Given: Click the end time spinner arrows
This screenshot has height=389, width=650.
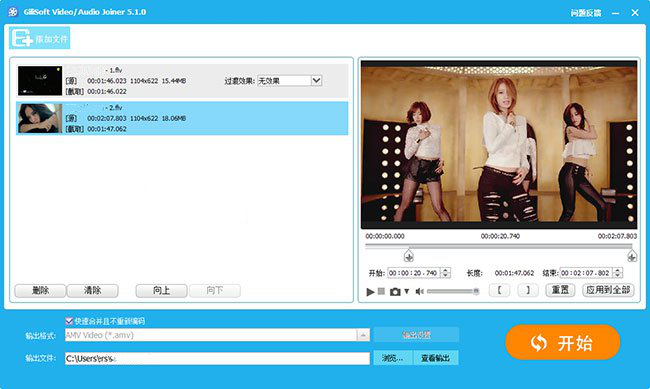Looking at the screenshot, I should tap(618, 273).
